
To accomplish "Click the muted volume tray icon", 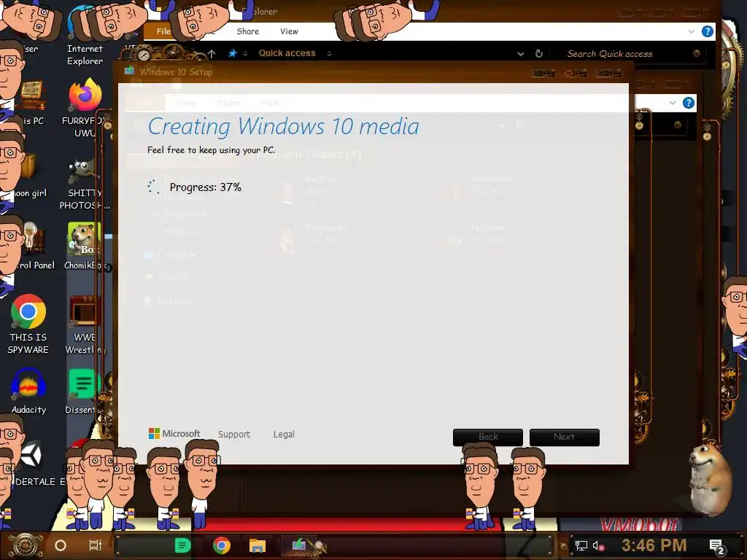I will tap(598, 545).
